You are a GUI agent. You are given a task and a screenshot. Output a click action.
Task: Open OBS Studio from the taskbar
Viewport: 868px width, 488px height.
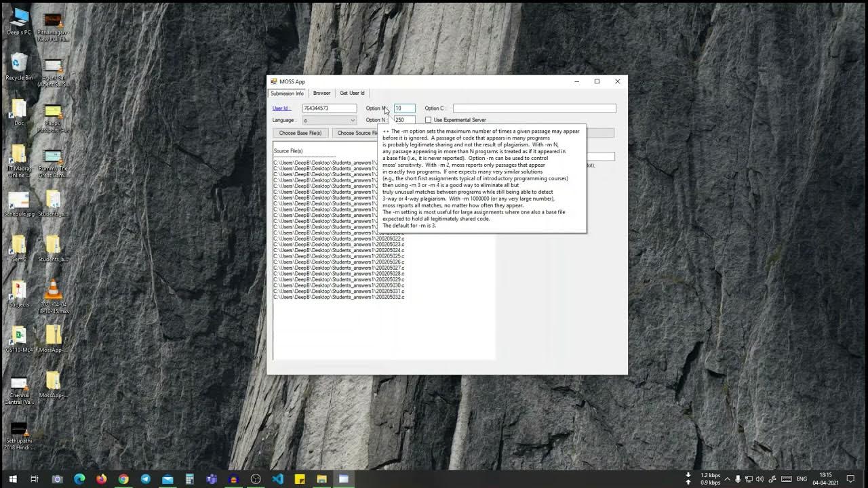(x=256, y=479)
